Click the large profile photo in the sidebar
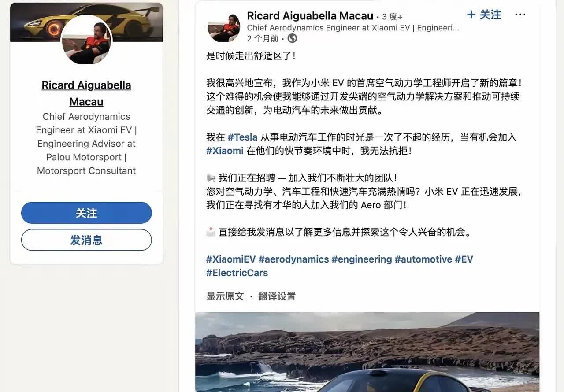The width and height of the screenshot is (564, 392). pyautogui.click(x=86, y=41)
